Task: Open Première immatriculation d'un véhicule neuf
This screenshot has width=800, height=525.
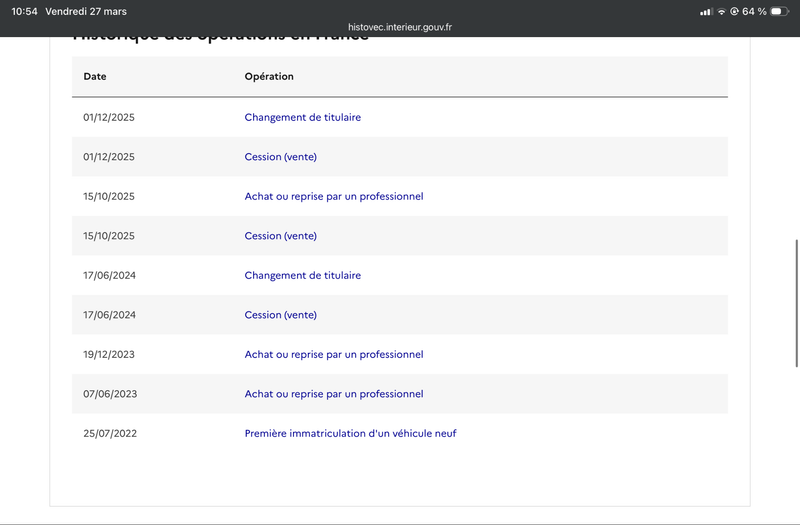Action: tap(351, 433)
